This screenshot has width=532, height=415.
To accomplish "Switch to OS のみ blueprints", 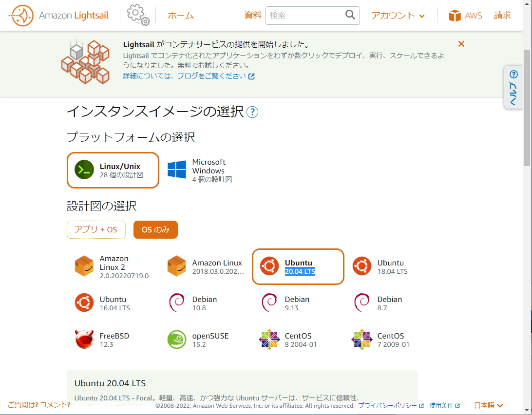I will coord(155,230).
